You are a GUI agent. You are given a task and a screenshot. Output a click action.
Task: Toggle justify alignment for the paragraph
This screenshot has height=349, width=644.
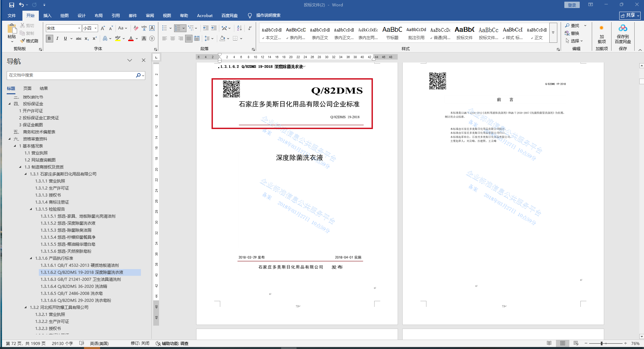[189, 38]
